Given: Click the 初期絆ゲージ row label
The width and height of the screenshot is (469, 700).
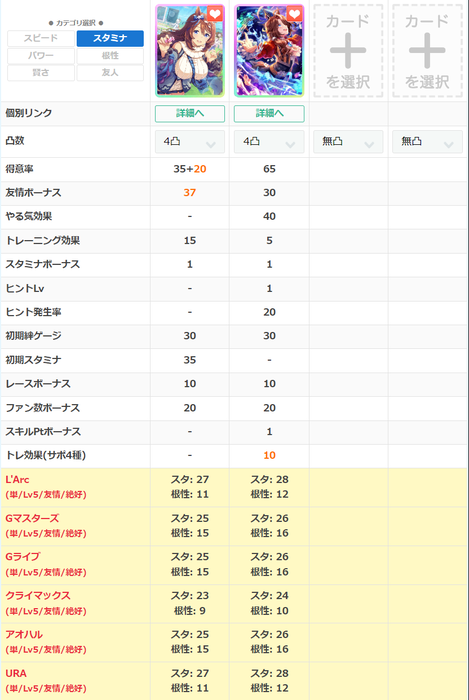Looking at the screenshot, I should [33, 336].
